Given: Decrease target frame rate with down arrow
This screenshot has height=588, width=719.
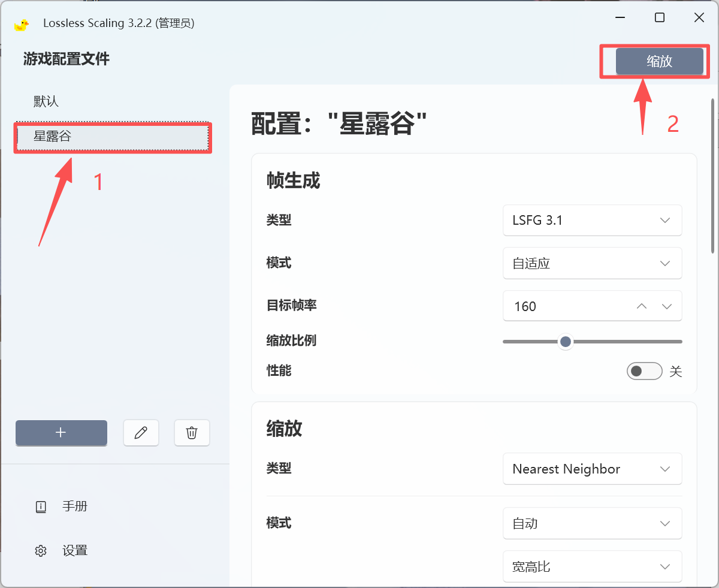Looking at the screenshot, I should tap(667, 306).
